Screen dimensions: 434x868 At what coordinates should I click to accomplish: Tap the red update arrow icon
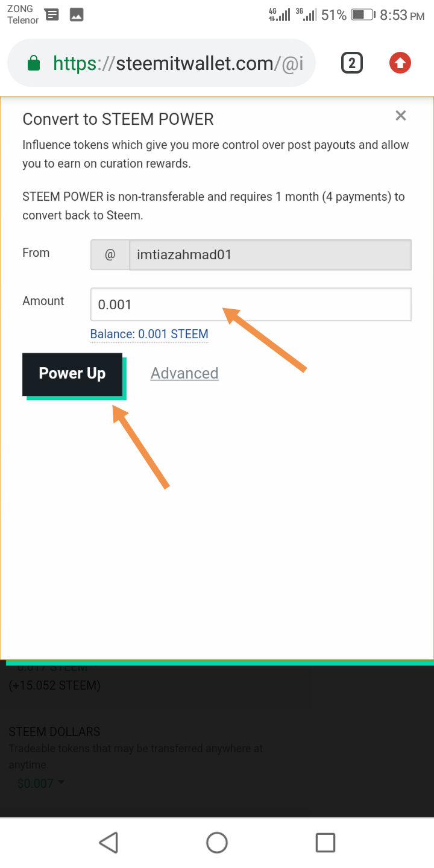pyautogui.click(x=400, y=63)
